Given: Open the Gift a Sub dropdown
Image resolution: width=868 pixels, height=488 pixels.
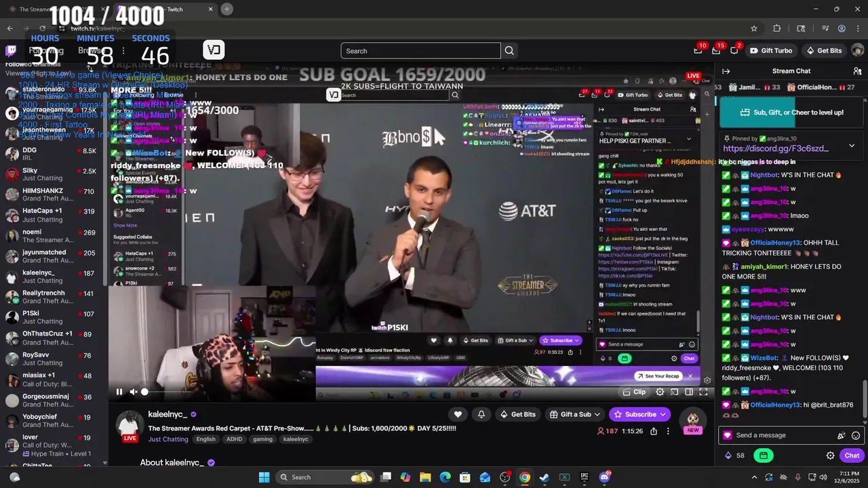Looking at the screenshot, I should tap(575, 414).
